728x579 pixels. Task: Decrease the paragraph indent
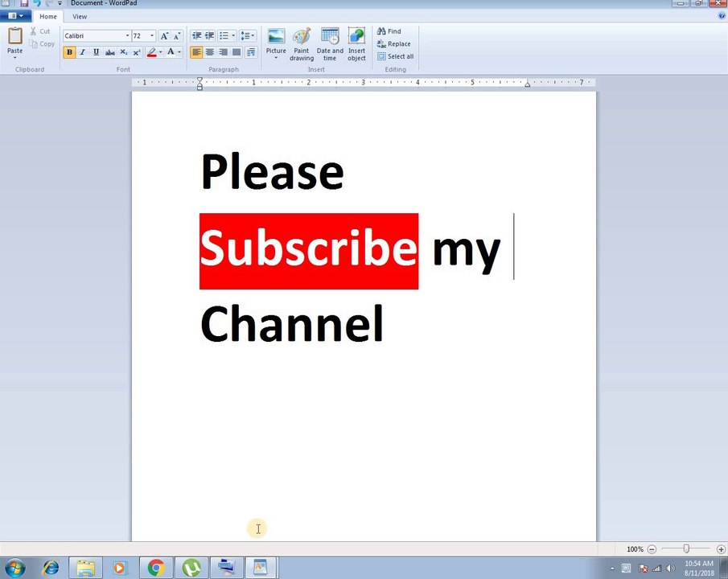197,35
